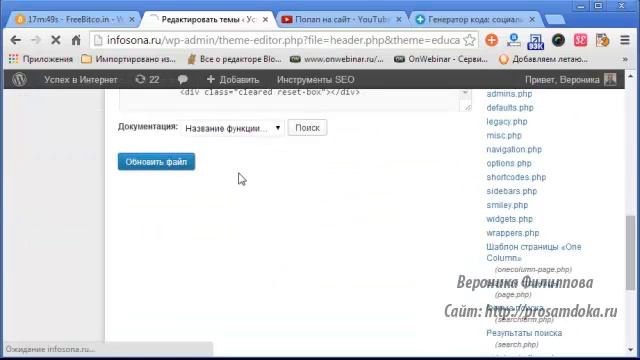The height and width of the screenshot is (360, 640).
Task: Open the browser home page icon
Action: click(76, 40)
